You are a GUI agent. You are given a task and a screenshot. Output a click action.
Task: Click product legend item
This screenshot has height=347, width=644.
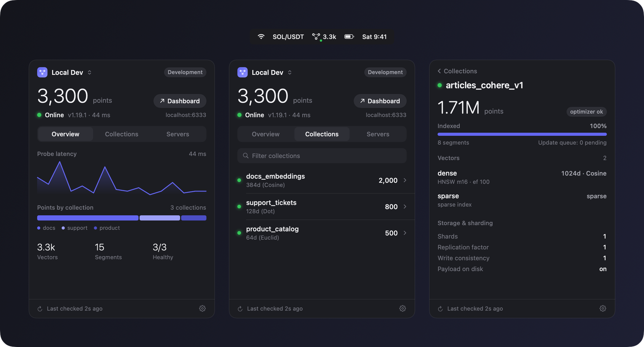[x=107, y=228]
